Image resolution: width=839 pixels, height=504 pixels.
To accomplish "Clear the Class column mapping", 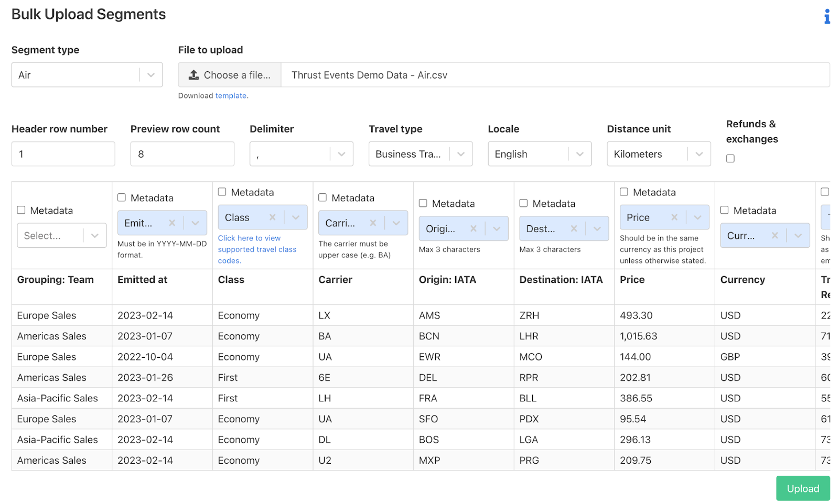I will click(x=272, y=217).
